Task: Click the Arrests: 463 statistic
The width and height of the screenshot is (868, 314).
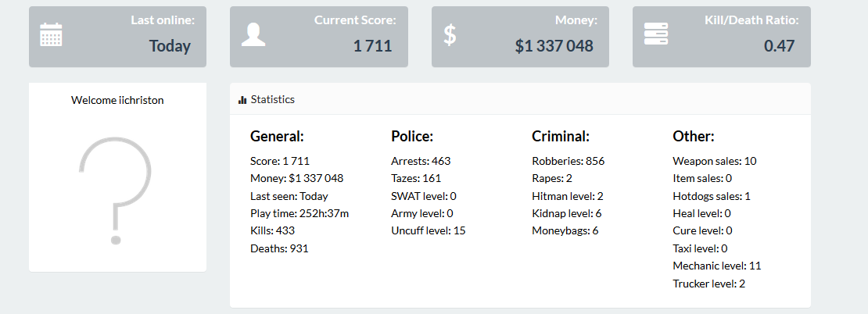Action: tap(421, 162)
